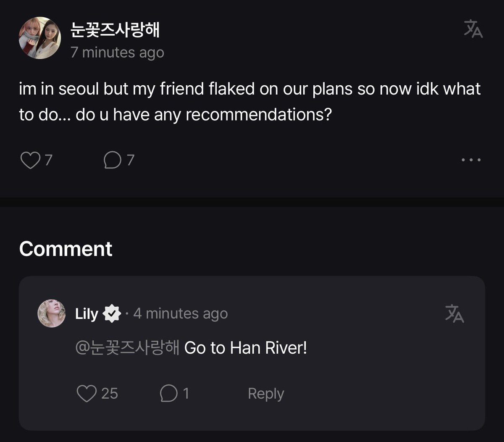Like Lily's comment using its heart icon
504x442 pixels.
coord(87,394)
